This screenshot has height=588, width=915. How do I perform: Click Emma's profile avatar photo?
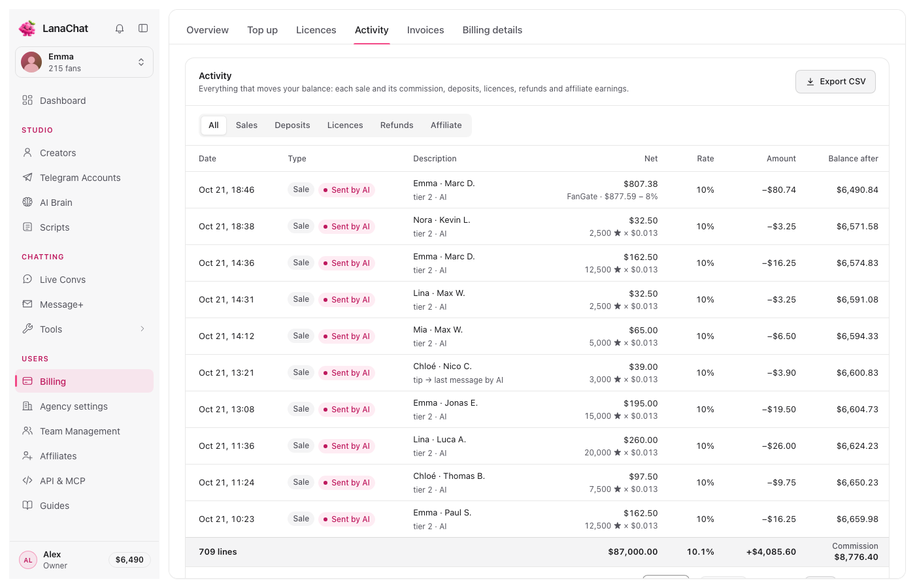(x=31, y=62)
